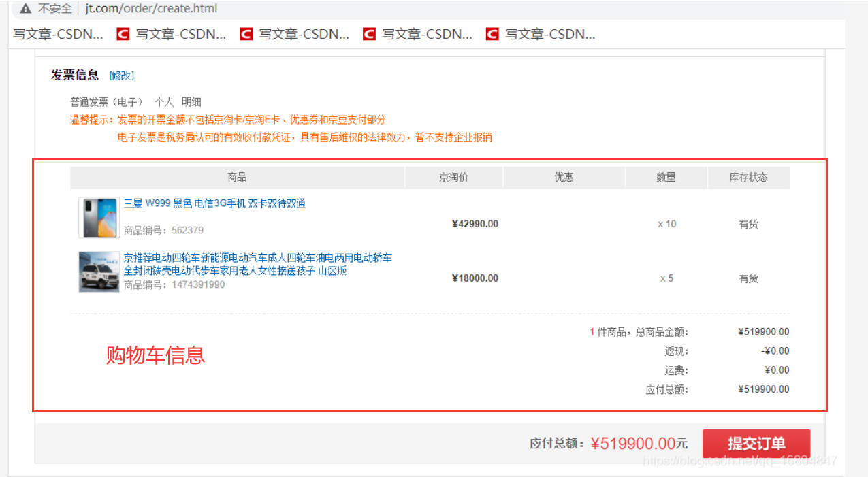Click the 京淘价 column header
Screen dimensions: 868x477
(x=453, y=177)
